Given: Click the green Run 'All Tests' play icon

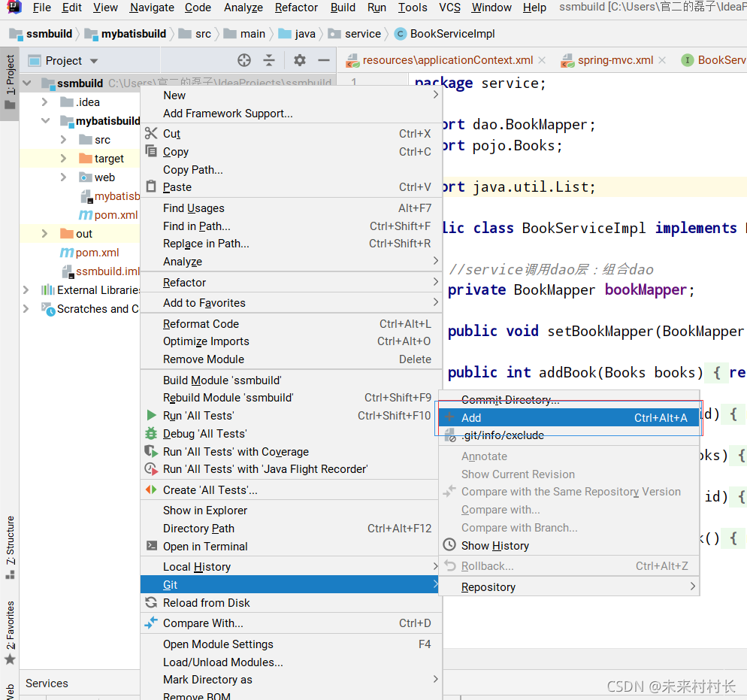Looking at the screenshot, I should pos(151,415).
